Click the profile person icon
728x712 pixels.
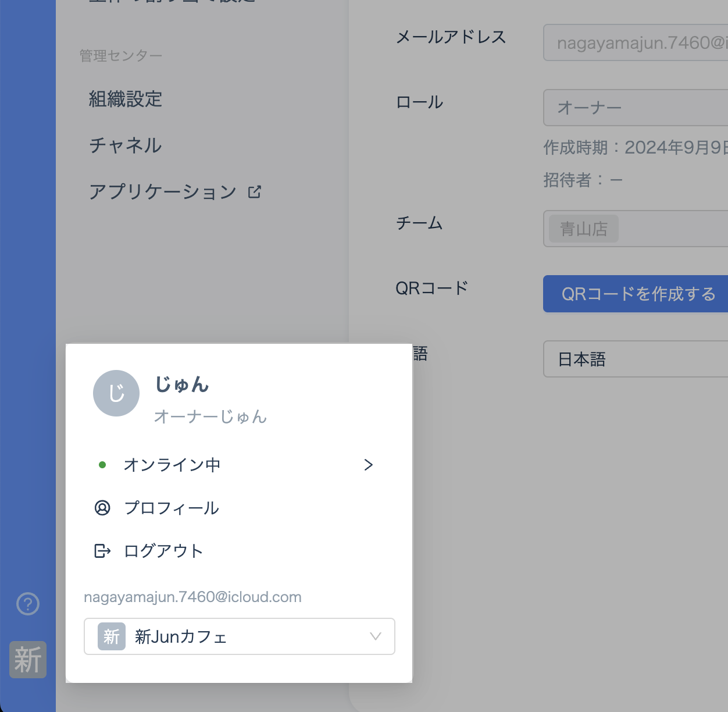(102, 508)
